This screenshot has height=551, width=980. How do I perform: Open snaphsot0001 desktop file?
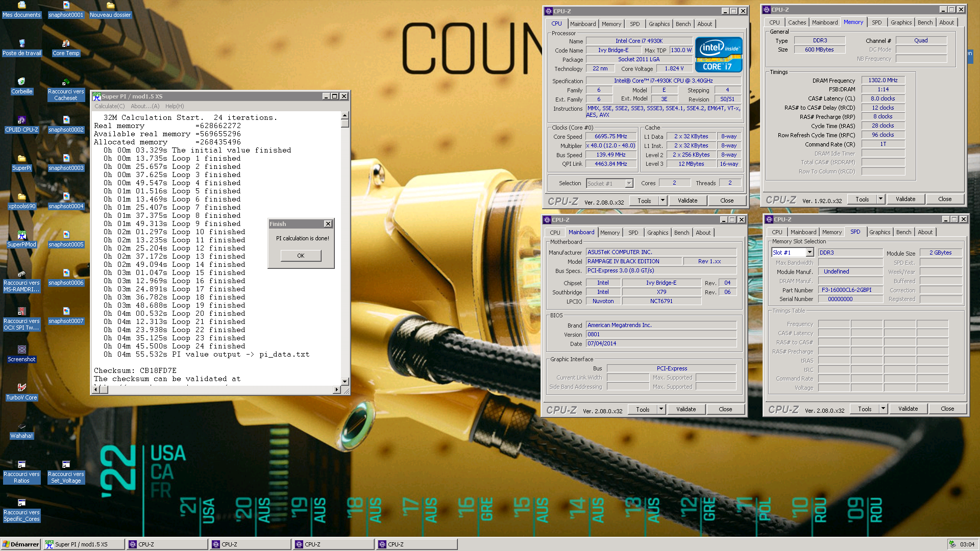pos(66,9)
